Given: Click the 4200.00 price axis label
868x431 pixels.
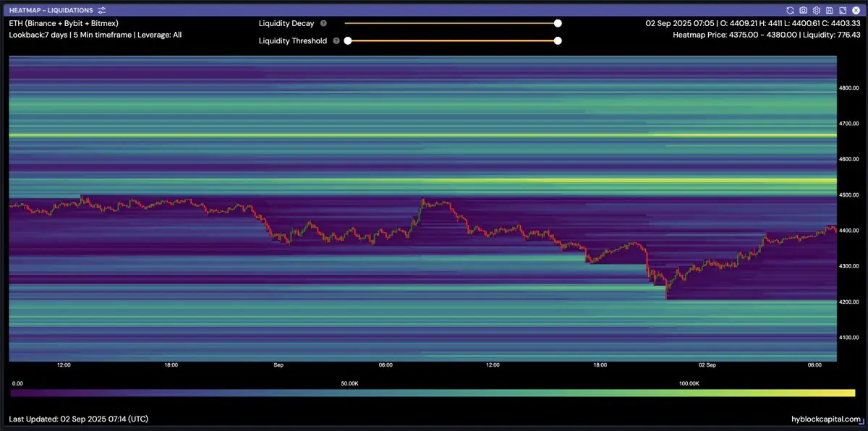Looking at the screenshot, I should coord(848,302).
